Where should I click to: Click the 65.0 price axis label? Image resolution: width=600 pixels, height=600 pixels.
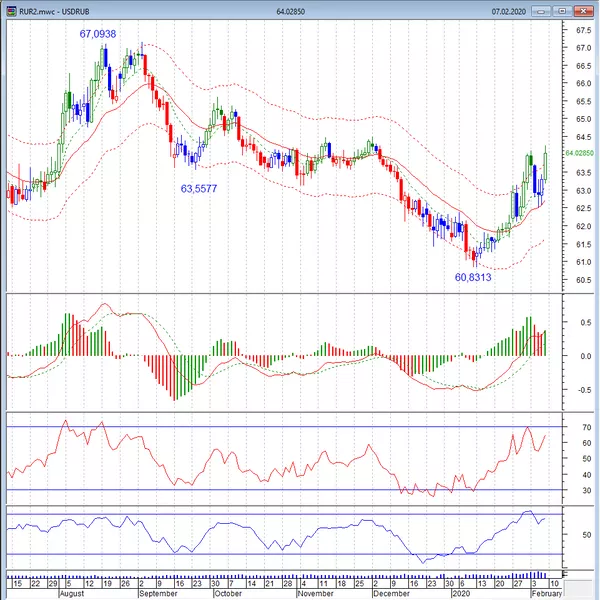[584, 119]
